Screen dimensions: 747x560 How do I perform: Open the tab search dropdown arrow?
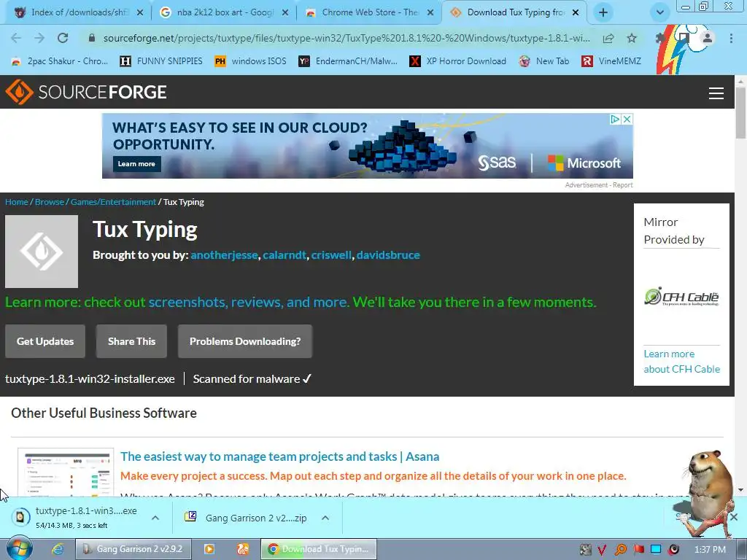point(659,12)
